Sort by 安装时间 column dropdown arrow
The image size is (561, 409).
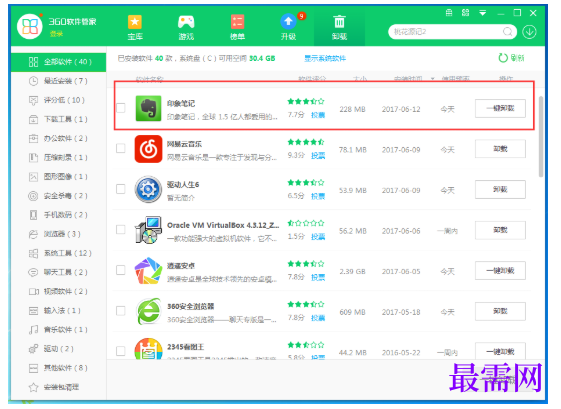[x=433, y=79]
